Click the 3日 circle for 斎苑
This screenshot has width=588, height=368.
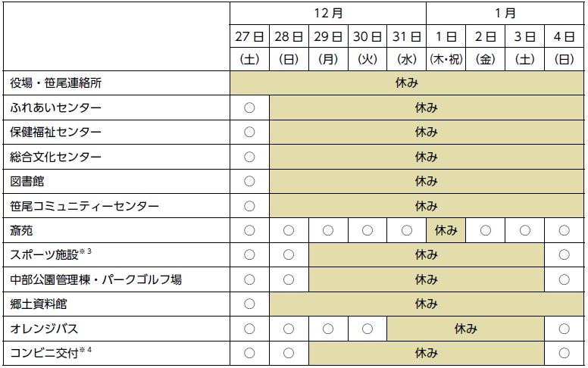pyautogui.click(x=524, y=230)
